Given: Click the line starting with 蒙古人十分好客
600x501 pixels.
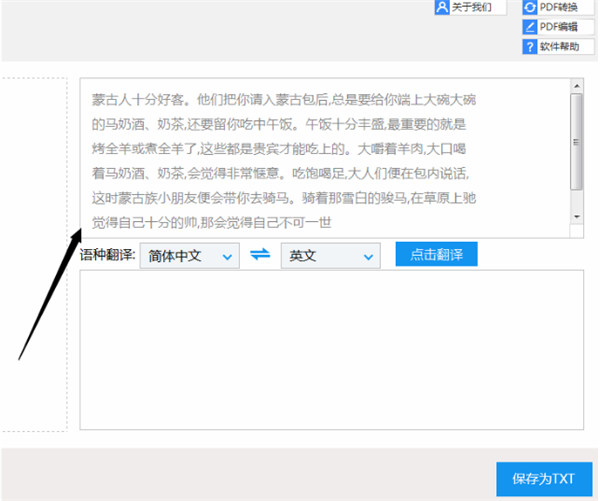Looking at the screenshot, I should pyautogui.click(x=284, y=100).
